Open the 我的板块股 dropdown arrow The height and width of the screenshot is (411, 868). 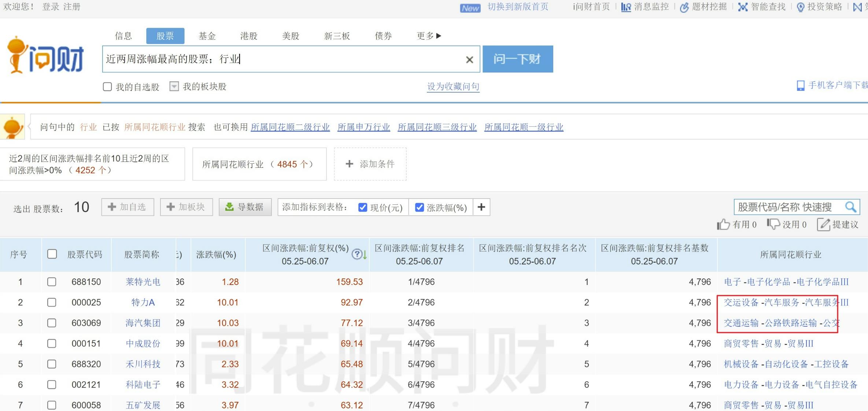point(174,86)
